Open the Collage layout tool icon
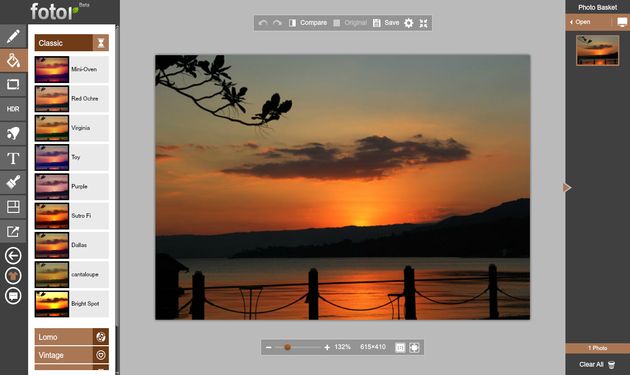This screenshot has width=630, height=375. click(13, 207)
